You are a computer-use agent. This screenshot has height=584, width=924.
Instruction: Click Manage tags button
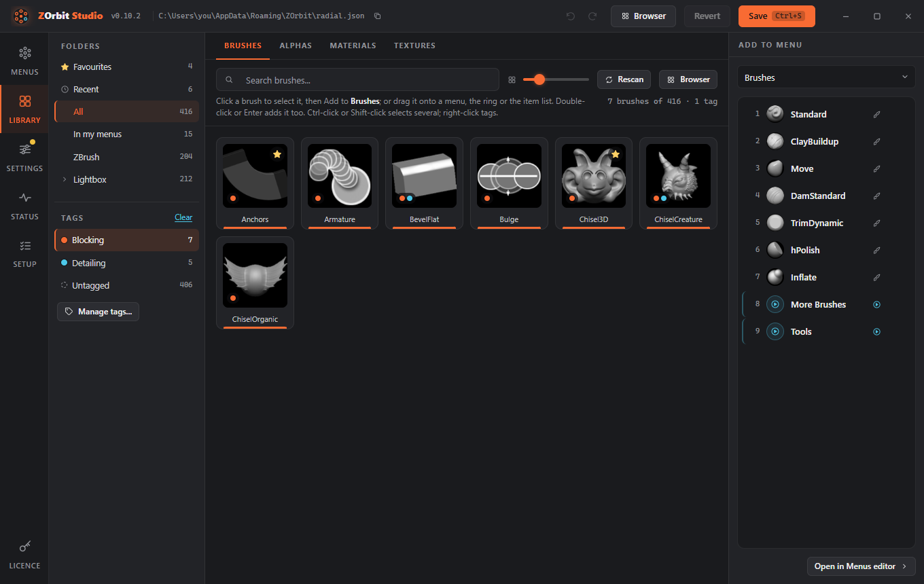[98, 312]
